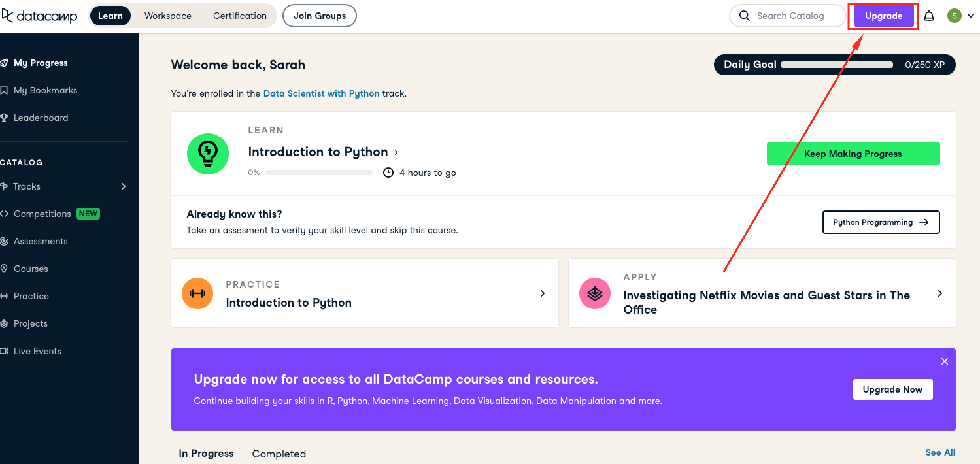Click the chevron next to Introduction to Python title
Image resolution: width=980 pixels, height=464 pixels.
396,152
